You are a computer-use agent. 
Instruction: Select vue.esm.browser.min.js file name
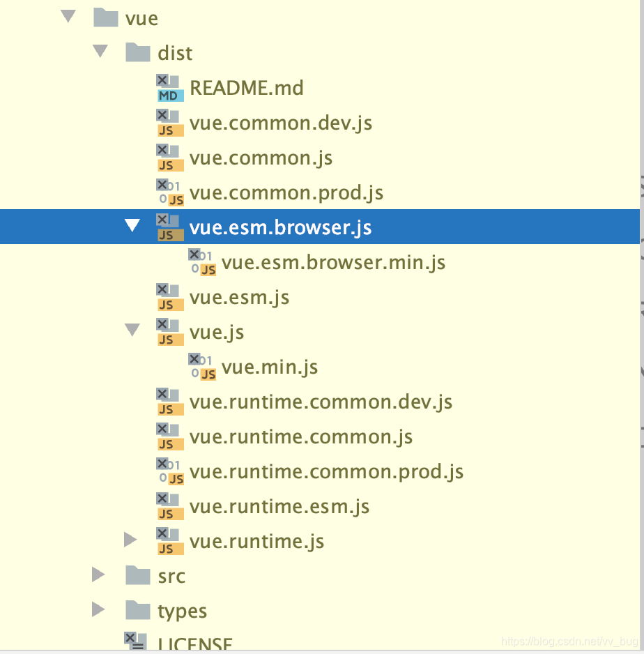click(x=333, y=263)
